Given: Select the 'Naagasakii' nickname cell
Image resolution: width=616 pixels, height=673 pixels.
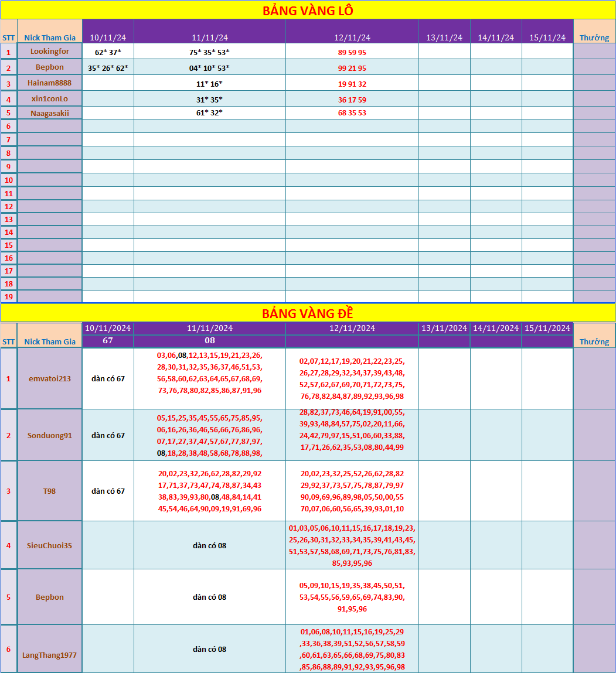Looking at the screenshot, I should [x=50, y=113].
